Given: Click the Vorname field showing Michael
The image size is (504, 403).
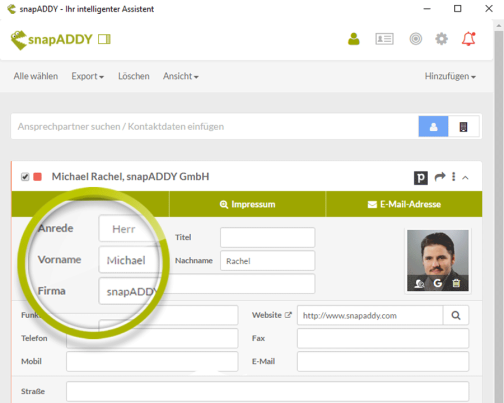Looking at the screenshot, I should coord(129,260).
